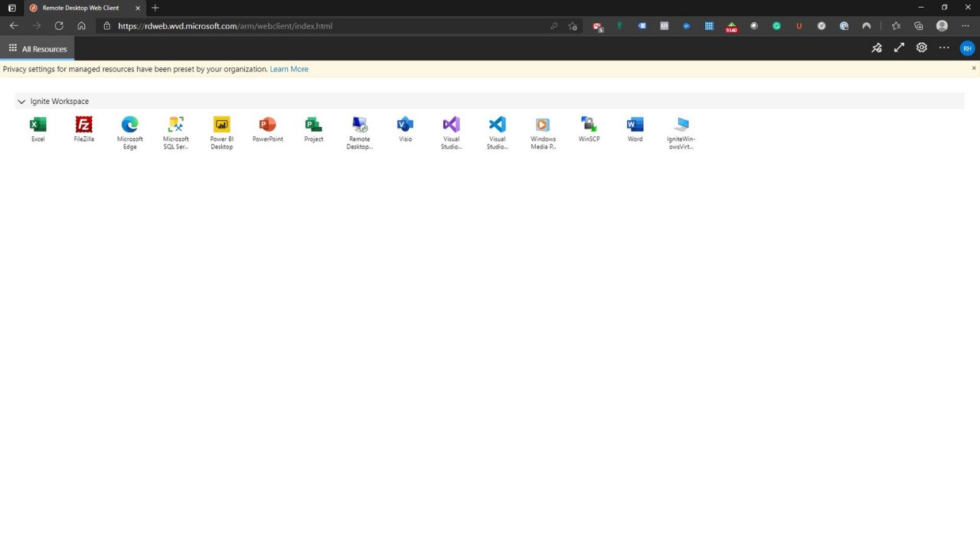This screenshot has width=980, height=551.
Task: Start Power BI Desktop resource
Action: click(221, 132)
